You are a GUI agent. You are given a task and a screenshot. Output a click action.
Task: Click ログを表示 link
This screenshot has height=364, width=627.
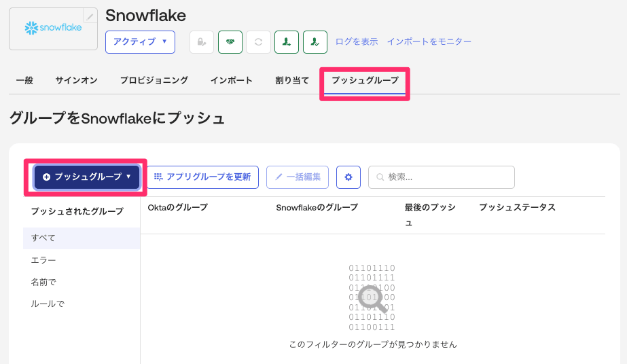[356, 41]
